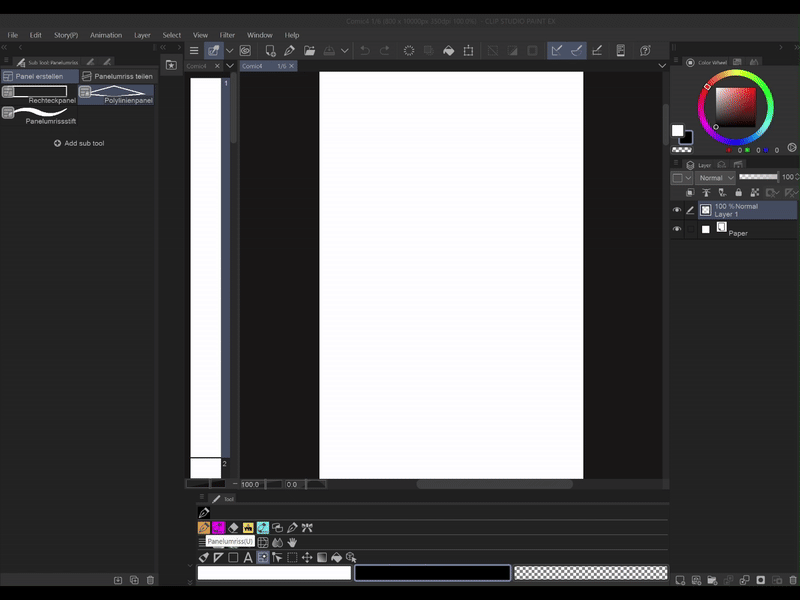Open the hamburger menu in command bar
This screenshot has height=600, width=800.
[x=194, y=51]
